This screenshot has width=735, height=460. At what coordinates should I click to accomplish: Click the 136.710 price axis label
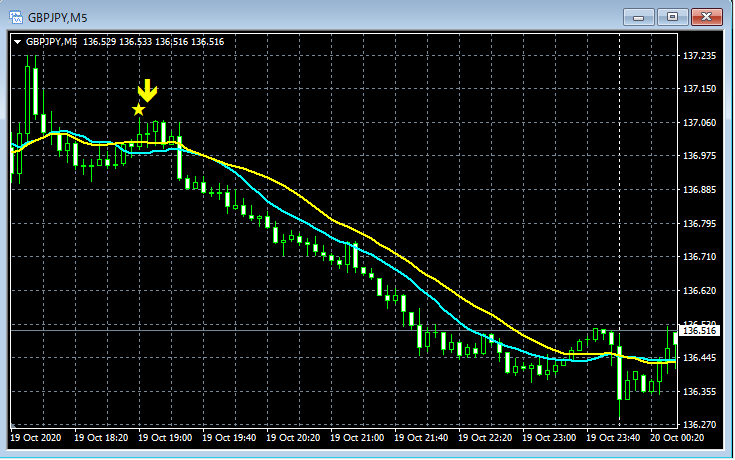pos(699,256)
